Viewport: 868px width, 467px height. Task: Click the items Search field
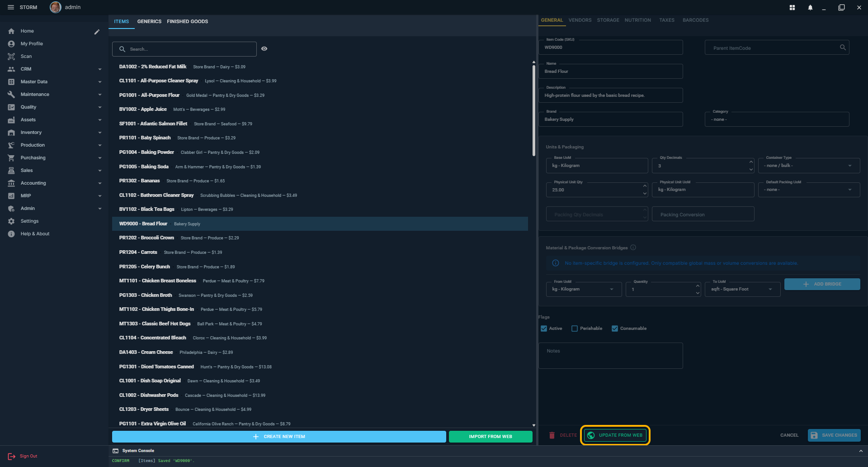point(184,49)
